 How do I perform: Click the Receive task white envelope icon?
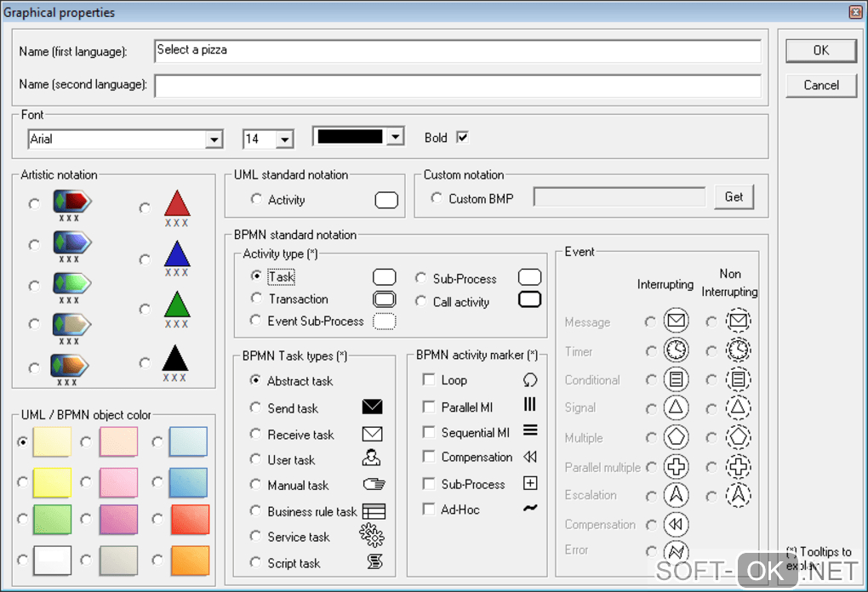[x=372, y=434]
